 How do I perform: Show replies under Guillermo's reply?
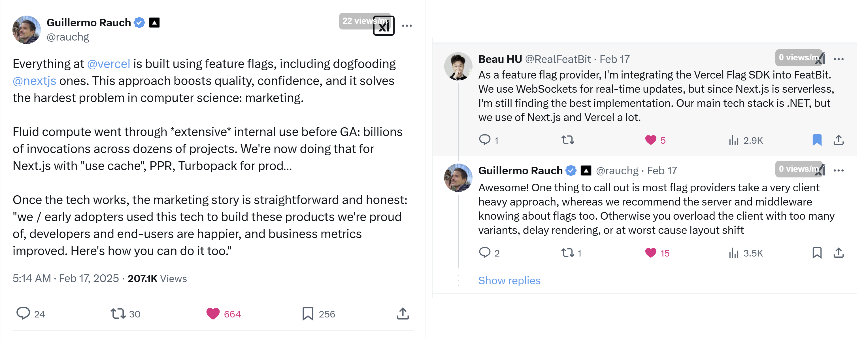click(509, 280)
